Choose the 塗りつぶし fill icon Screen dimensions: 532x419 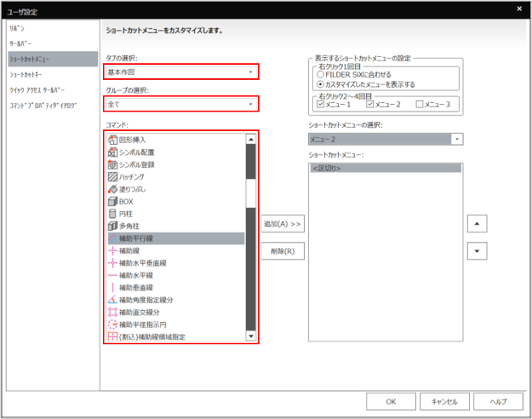coord(112,188)
